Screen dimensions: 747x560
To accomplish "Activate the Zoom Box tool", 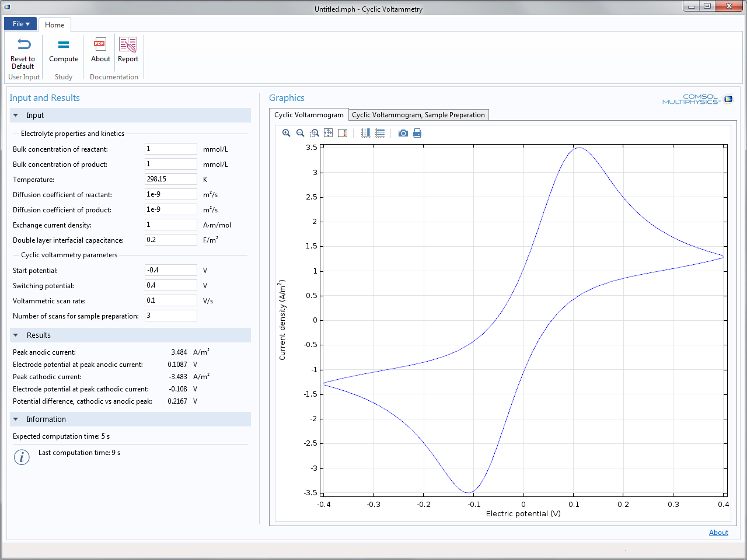I will coord(314,133).
